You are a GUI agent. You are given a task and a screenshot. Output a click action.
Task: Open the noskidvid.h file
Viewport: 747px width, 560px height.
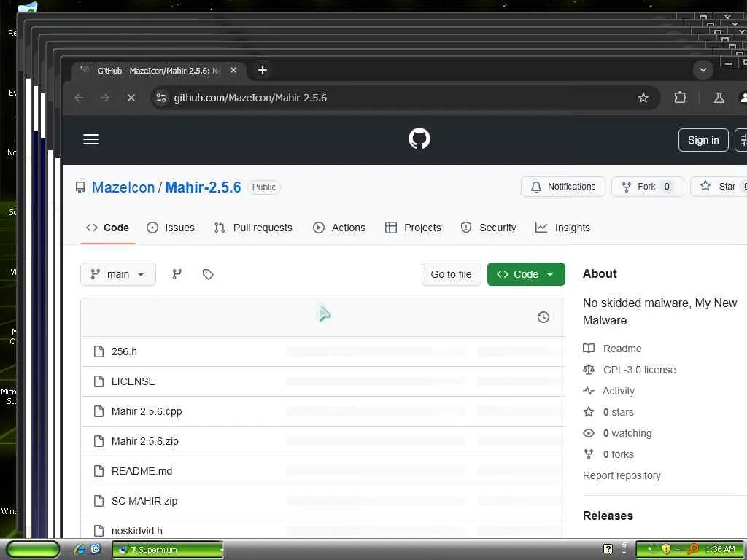pos(136,531)
